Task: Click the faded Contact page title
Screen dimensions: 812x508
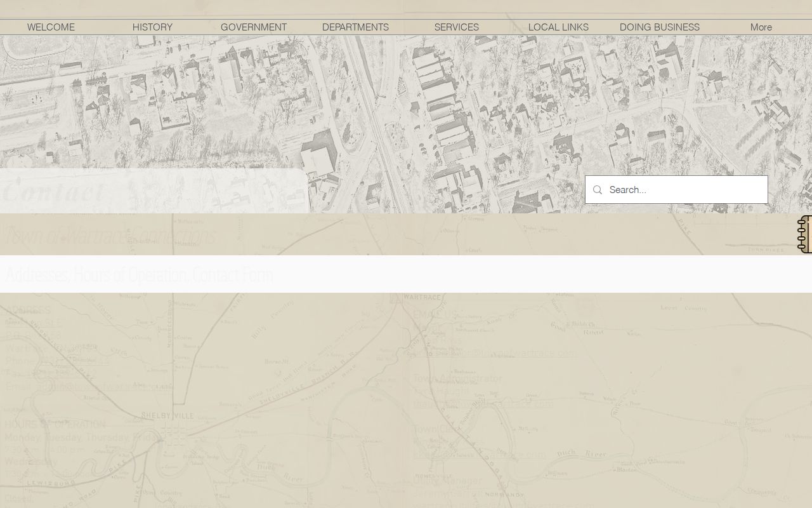Action: (x=53, y=190)
